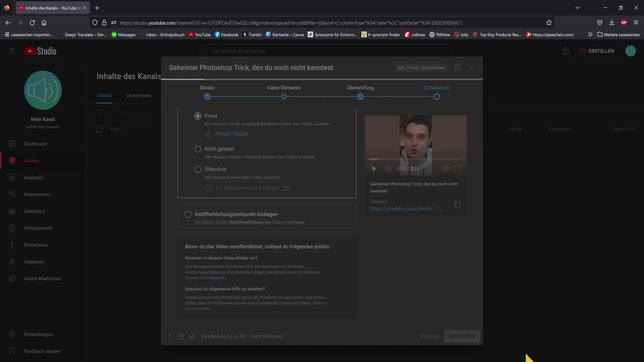The image size is (644, 362).
Task: Click the filter icon in content list
Action: (x=99, y=112)
